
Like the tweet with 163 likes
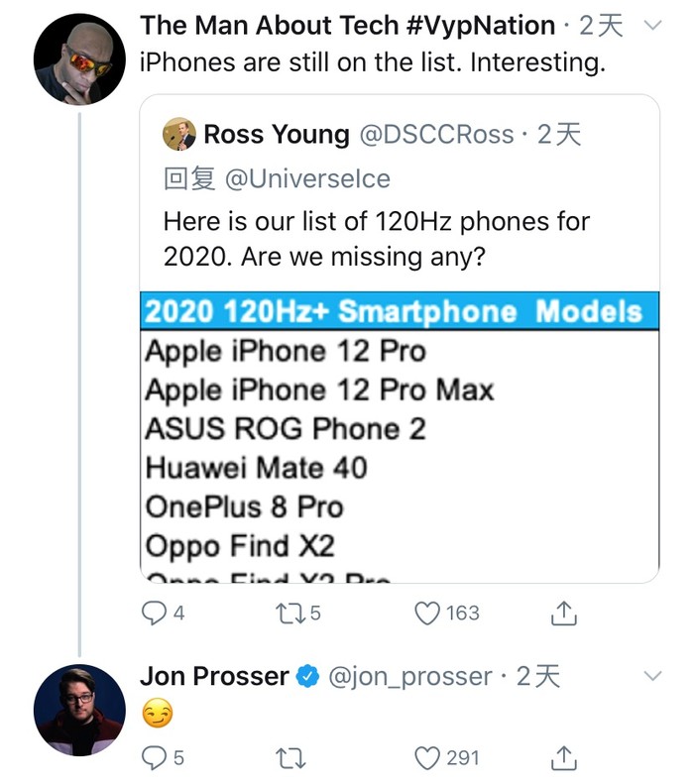(427, 614)
